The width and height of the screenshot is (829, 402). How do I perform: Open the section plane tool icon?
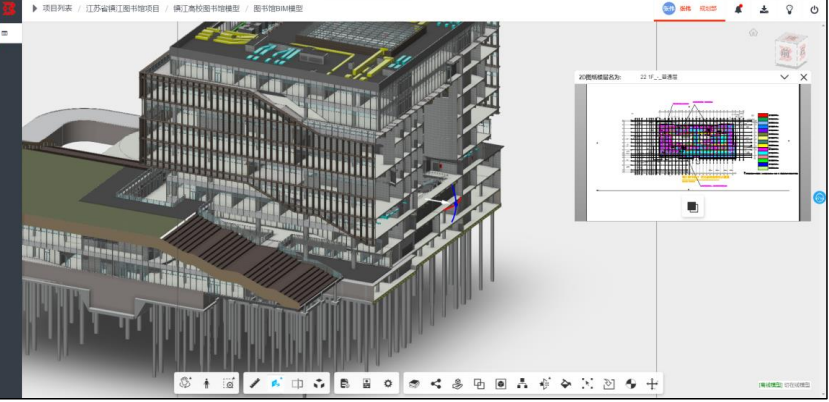point(298,383)
